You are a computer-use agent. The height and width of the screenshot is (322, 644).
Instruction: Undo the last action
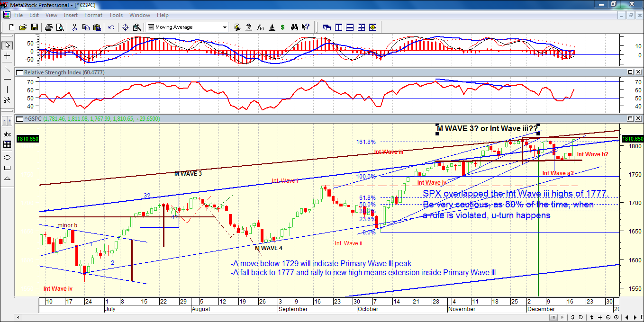point(111,27)
